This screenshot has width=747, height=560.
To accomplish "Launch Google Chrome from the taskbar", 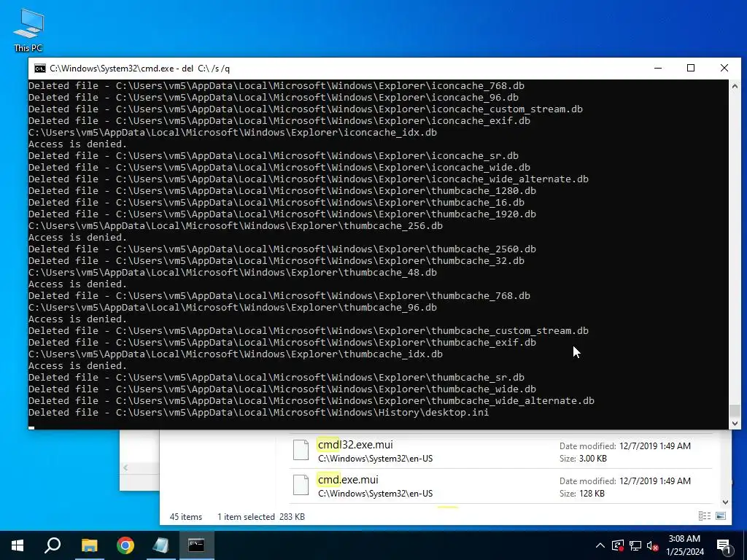I will [125, 545].
